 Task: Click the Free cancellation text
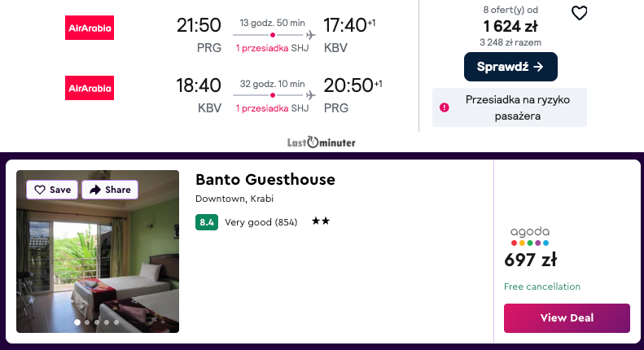coord(542,287)
